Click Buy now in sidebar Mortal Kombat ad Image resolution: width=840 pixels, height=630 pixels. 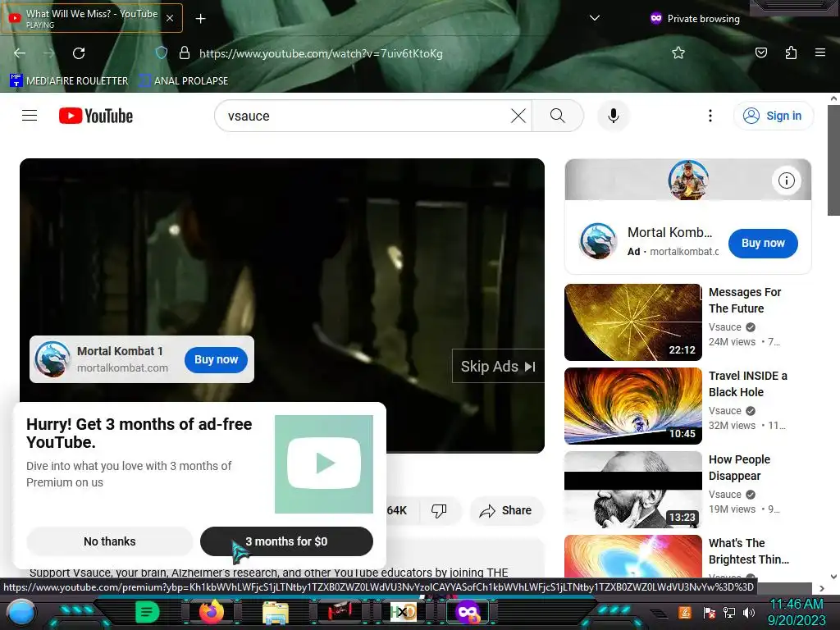click(763, 243)
